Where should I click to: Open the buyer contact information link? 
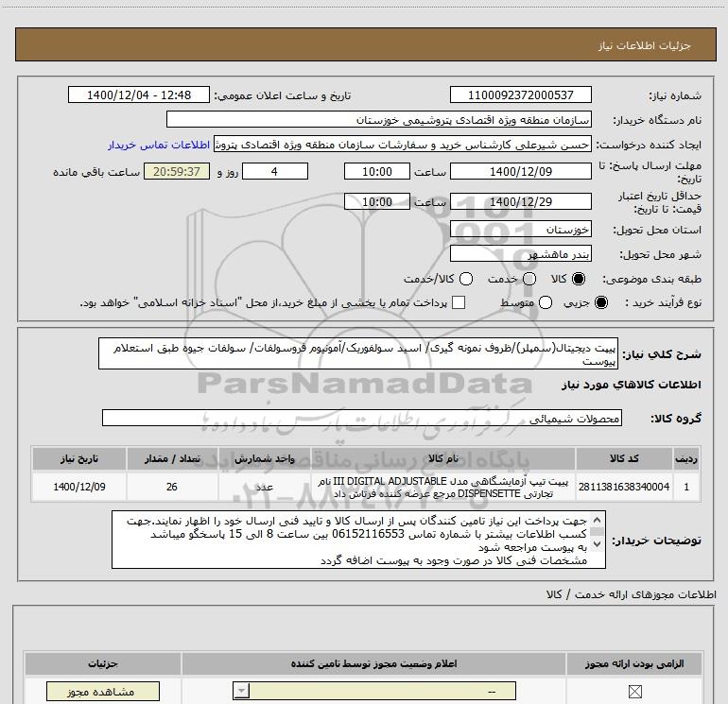(159, 145)
